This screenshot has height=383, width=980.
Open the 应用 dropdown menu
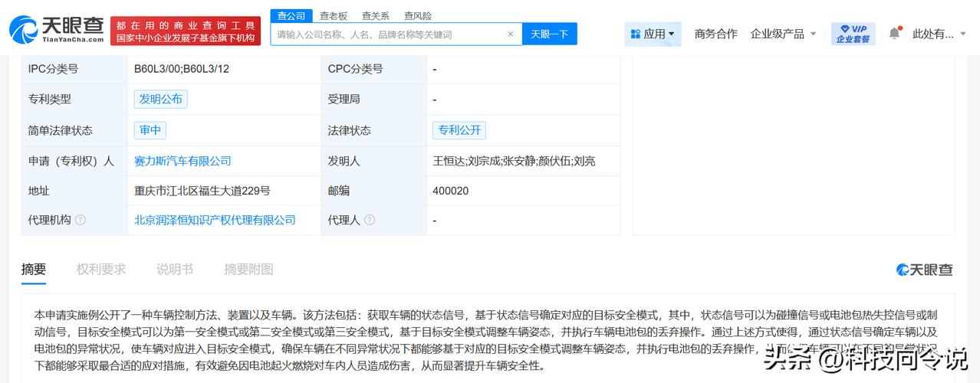pyautogui.click(x=653, y=34)
